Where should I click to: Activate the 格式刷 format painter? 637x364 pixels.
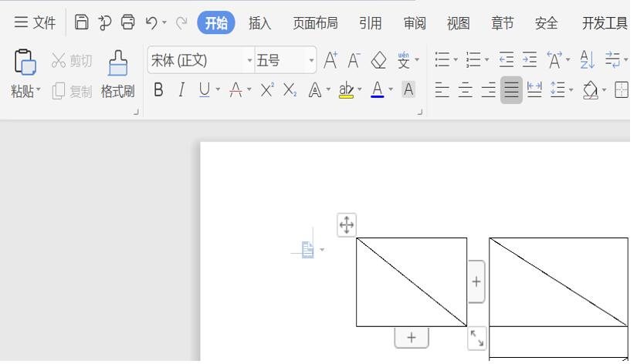(118, 75)
